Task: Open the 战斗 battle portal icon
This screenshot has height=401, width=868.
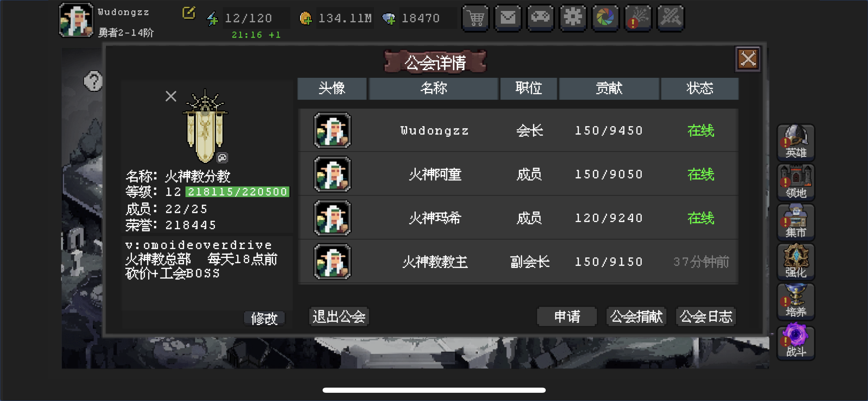Action: (x=796, y=341)
